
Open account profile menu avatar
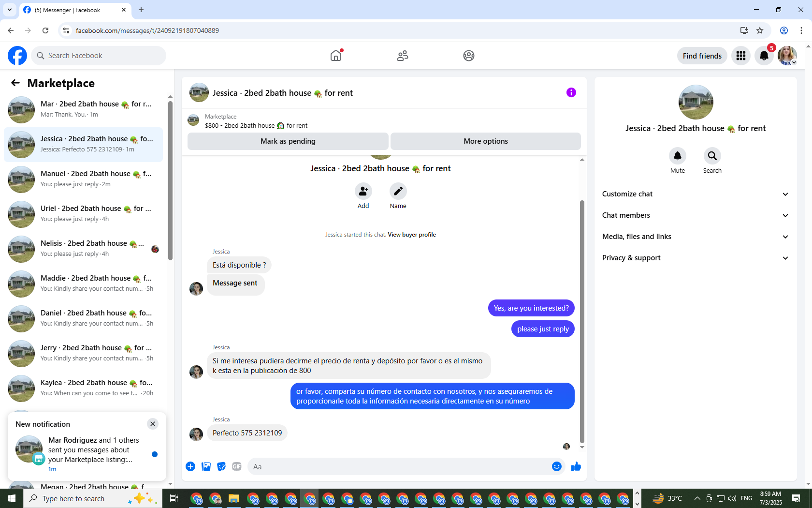coord(787,56)
